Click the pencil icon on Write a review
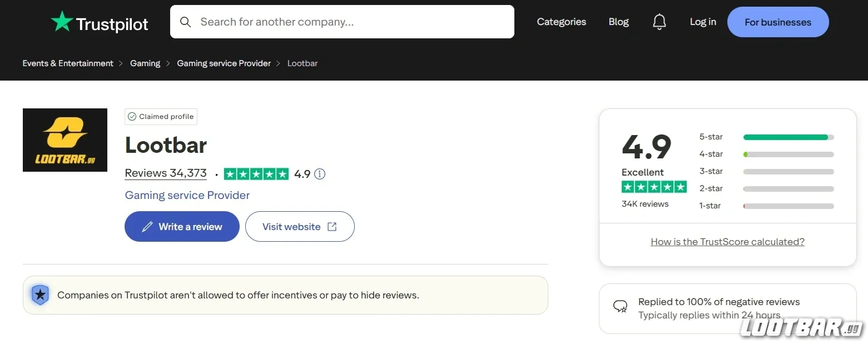 click(x=147, y=226)
